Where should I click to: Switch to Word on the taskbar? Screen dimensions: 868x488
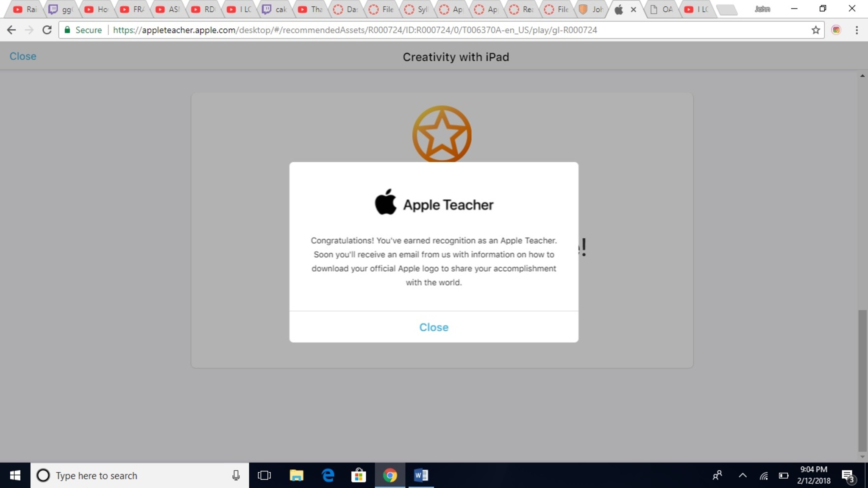click(421, 475)
